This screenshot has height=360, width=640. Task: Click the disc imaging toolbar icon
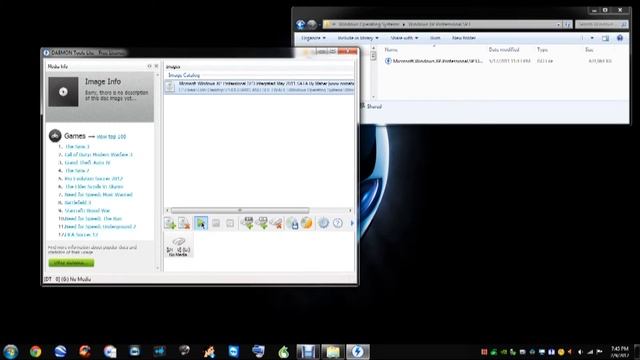pyautogui.click(x=292, y=223)
